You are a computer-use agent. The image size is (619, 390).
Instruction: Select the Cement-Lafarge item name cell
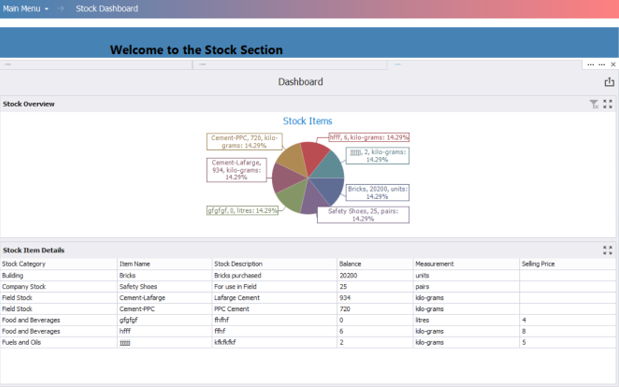165,298
